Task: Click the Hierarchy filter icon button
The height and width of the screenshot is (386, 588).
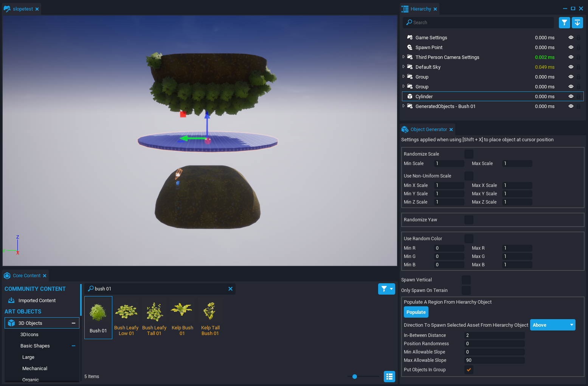Action: click(564, 23)
